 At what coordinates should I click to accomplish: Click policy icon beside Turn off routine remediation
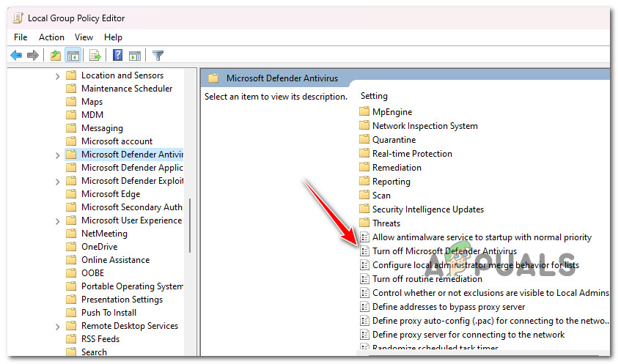click(365, 279)
